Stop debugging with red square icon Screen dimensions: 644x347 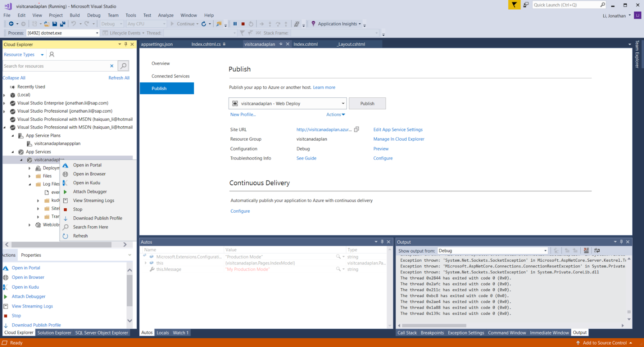point(243,24)
